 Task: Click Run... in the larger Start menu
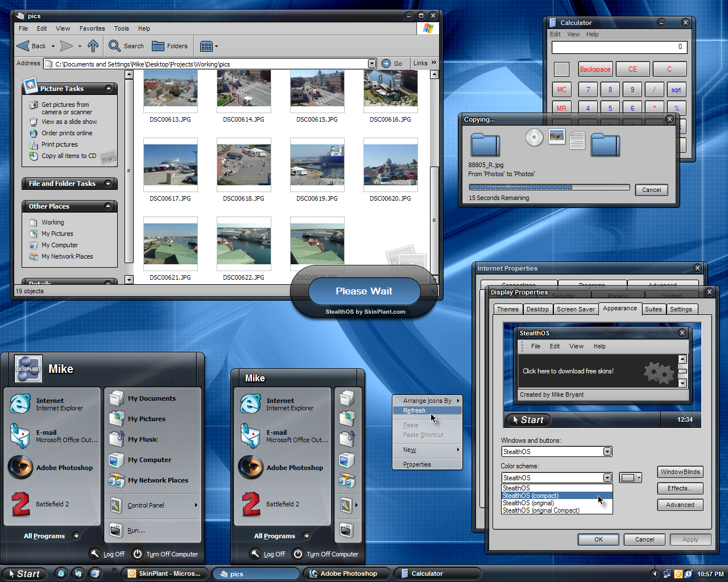tap(127, 530)
